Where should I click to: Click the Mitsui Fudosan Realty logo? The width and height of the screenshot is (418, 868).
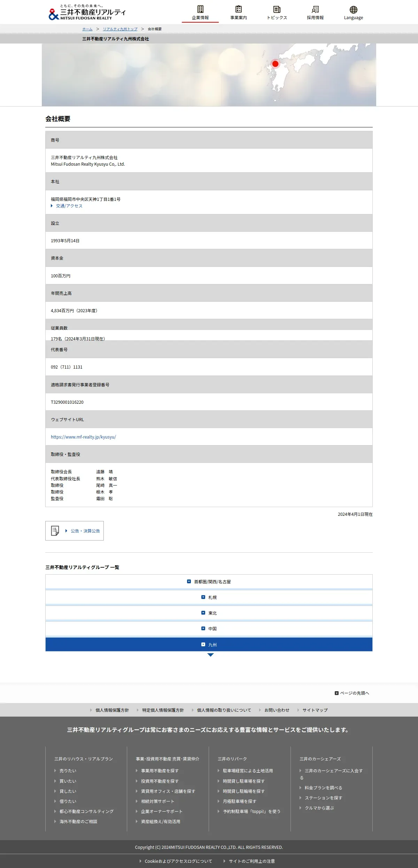click(x=87, y=12)
